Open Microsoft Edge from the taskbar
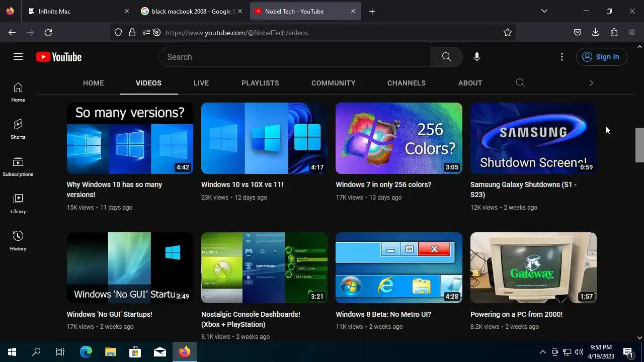Viewport: 644px width, 362px height. [86, 352]
